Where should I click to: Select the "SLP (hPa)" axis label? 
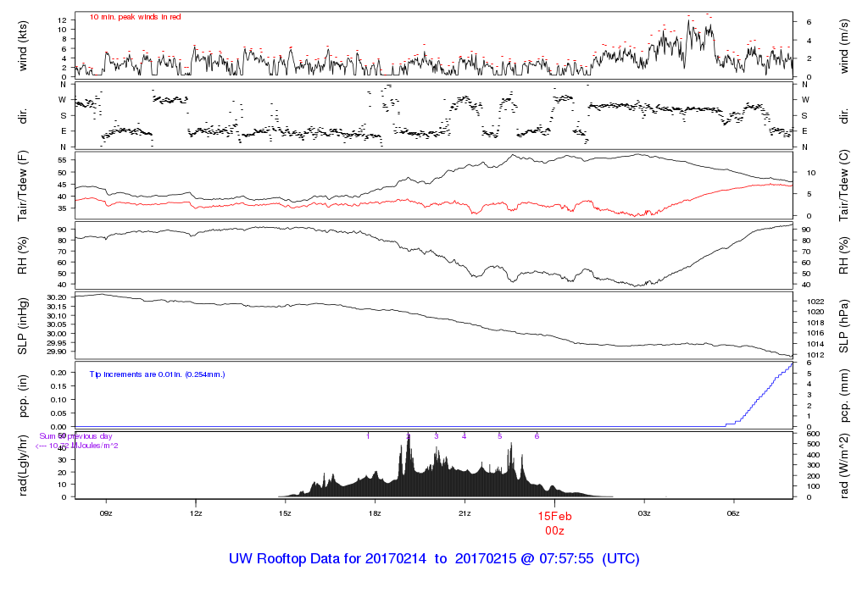pyautogui.click(x=843, y=326)
